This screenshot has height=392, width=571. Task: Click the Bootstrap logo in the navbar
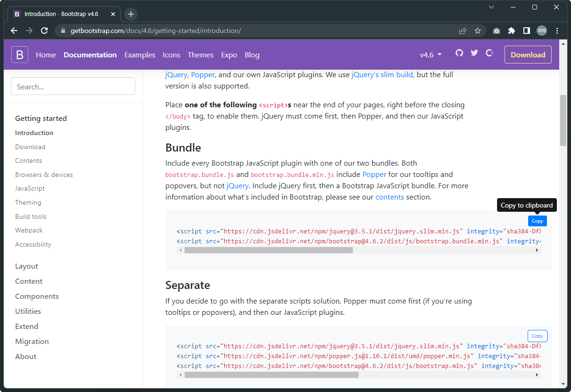20,55
